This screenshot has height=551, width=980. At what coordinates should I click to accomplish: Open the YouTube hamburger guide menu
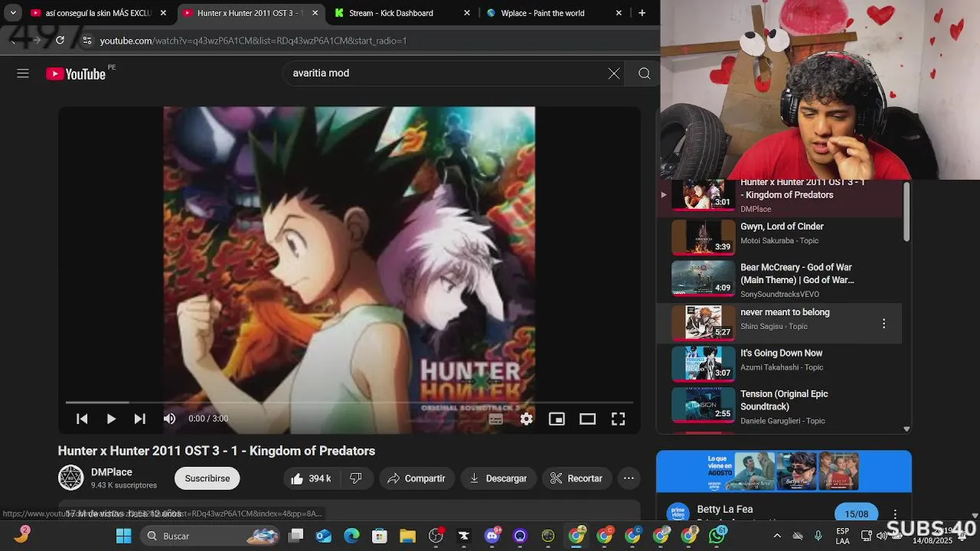tap(23, 73)
